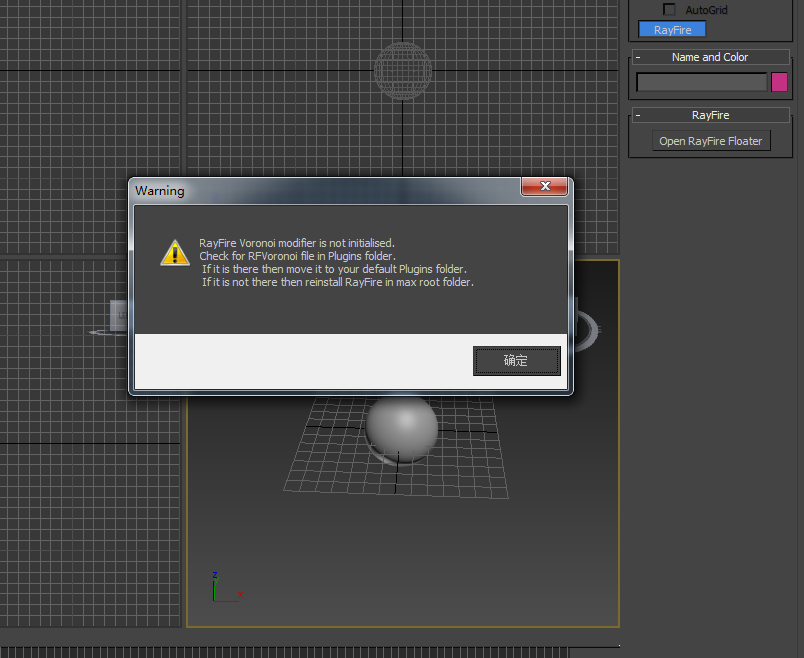
Task: Select the shaded sphere in perspective viewport
Action: tap(402, 430)
